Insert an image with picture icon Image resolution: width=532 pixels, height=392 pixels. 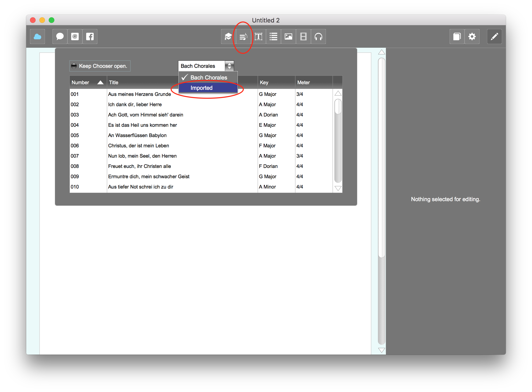pos(288,36)
